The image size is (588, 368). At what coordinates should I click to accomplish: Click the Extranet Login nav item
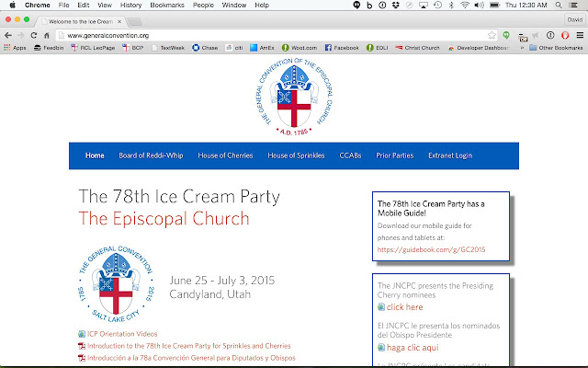pos(450,155)
